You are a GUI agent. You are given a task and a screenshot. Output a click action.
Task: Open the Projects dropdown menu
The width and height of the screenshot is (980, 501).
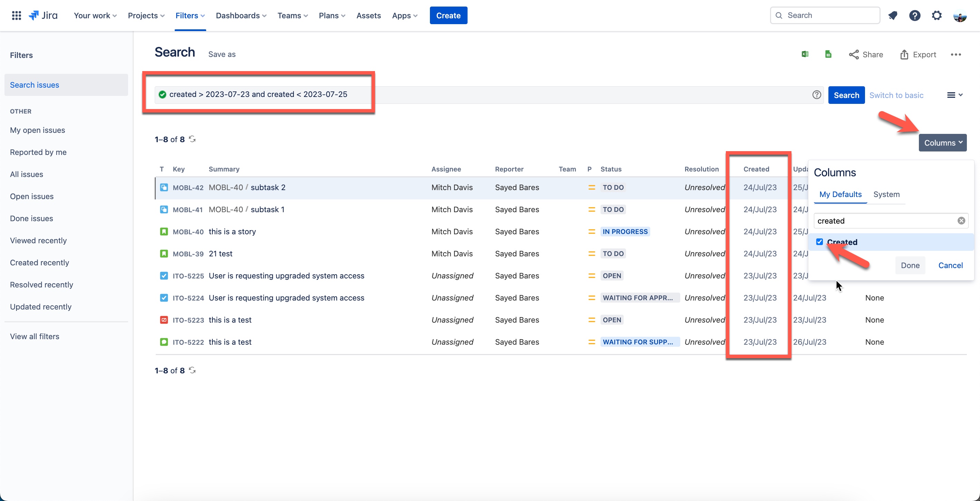click(x=146, y=15)
